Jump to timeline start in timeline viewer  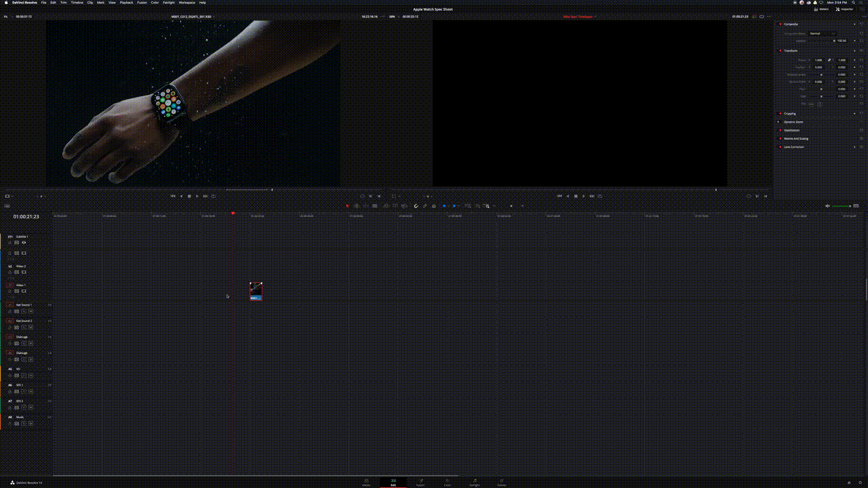(x=559, y=196)
